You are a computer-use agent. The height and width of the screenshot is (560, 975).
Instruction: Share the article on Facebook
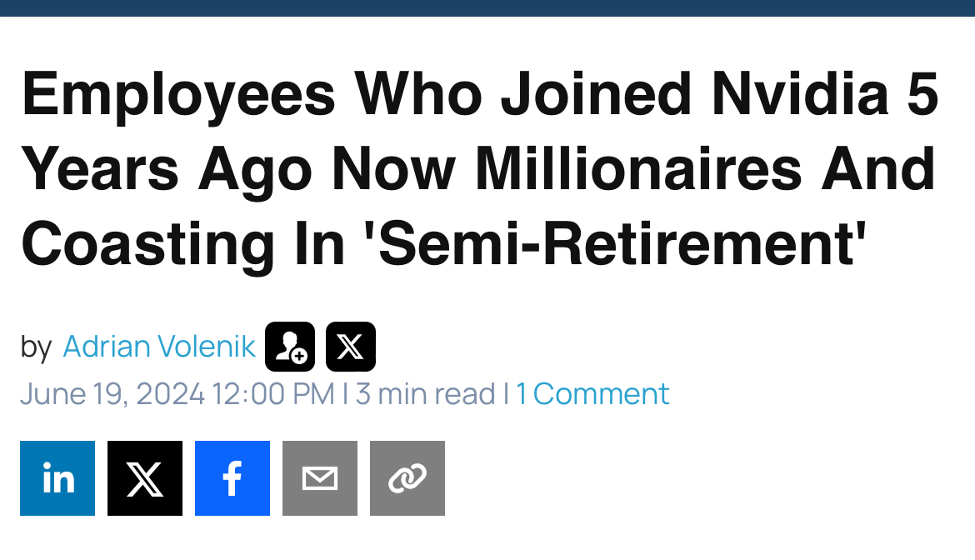(x=232, y=478)
